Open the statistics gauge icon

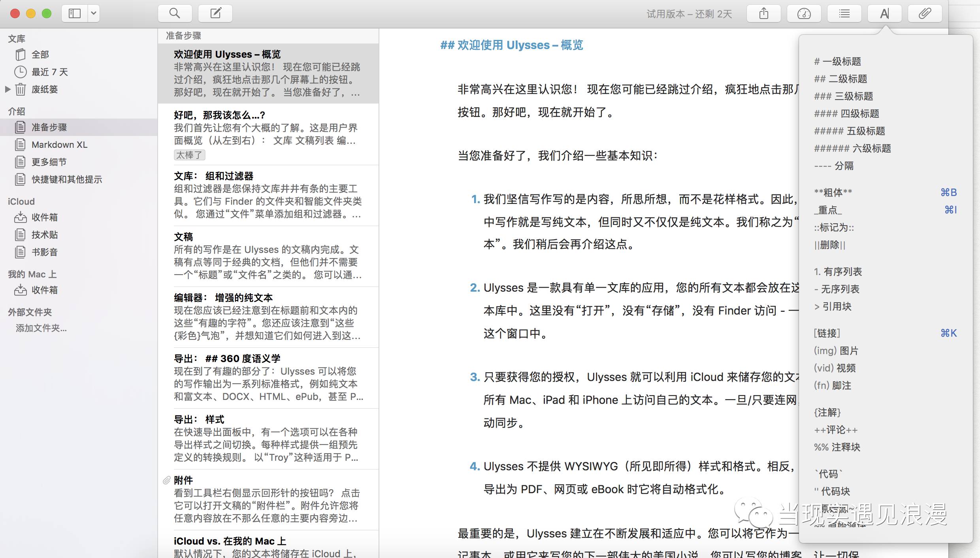[804, 14]
